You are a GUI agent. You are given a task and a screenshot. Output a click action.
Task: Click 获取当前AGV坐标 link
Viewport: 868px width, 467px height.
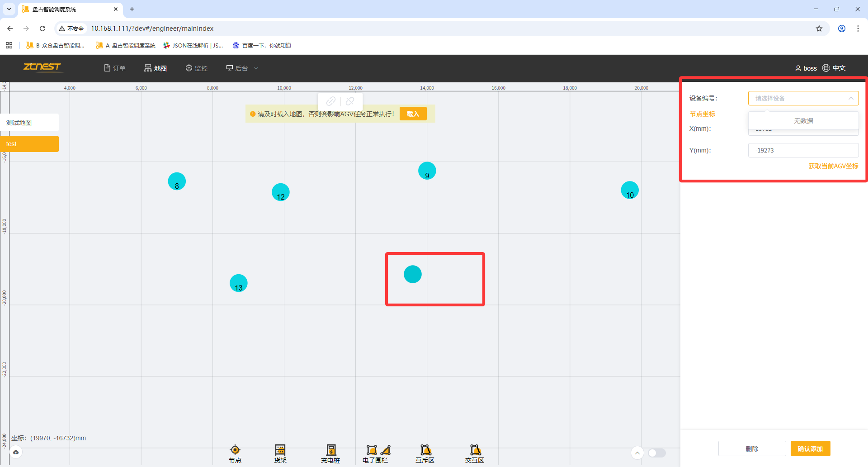point(833,166)
